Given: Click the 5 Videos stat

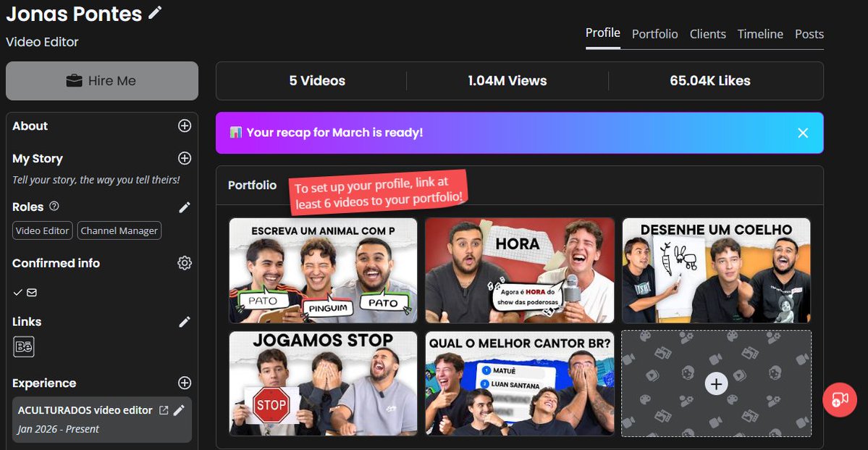Looking at the screenshot, I should (x=317, y=81).
